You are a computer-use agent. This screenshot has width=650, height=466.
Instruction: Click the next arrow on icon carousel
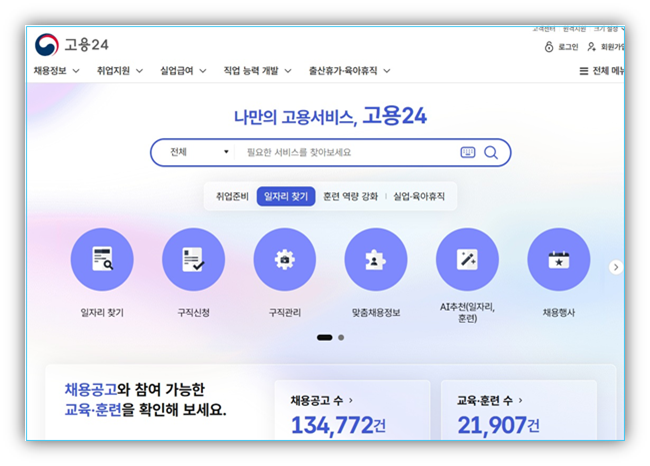[616, 267]
